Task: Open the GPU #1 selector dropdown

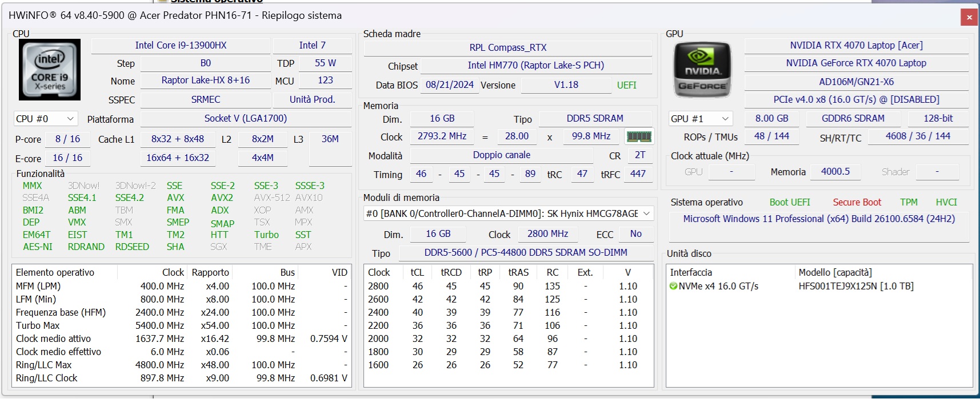Action: (x=701, y=119)
